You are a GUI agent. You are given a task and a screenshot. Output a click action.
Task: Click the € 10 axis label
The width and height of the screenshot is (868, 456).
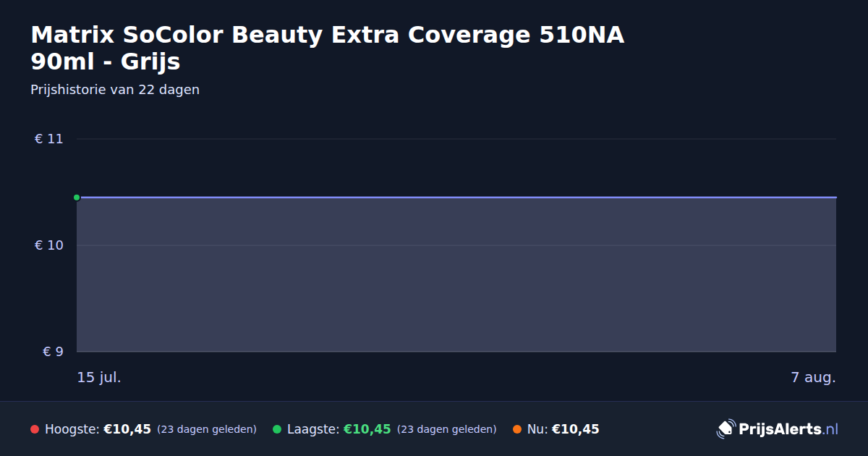click(49, 245)
